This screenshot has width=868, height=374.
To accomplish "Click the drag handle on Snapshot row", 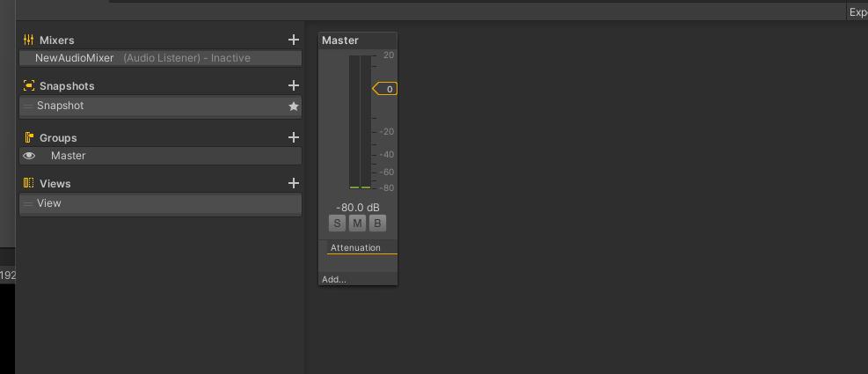I will 27,106.
